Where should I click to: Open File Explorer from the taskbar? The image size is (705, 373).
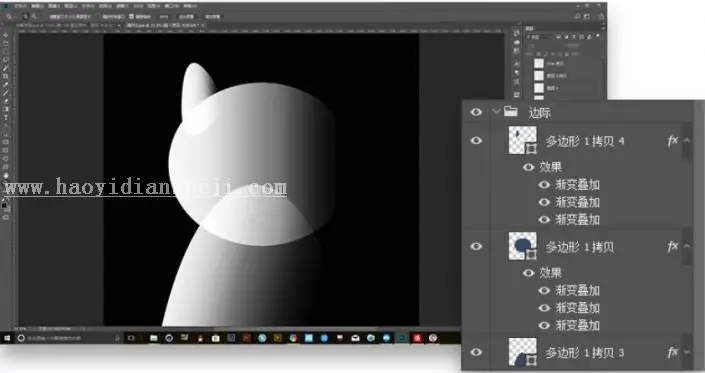coord(154,338)
